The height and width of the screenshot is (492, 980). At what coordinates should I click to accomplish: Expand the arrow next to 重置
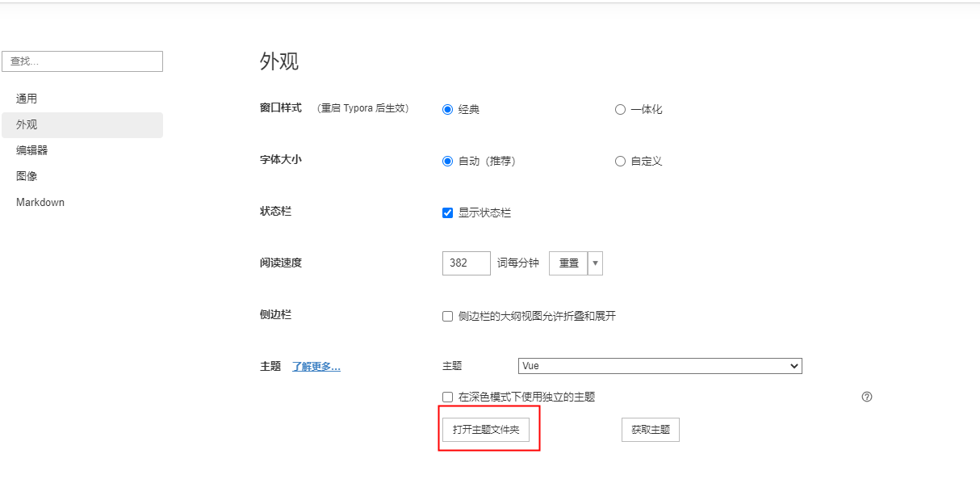point(596,263)
